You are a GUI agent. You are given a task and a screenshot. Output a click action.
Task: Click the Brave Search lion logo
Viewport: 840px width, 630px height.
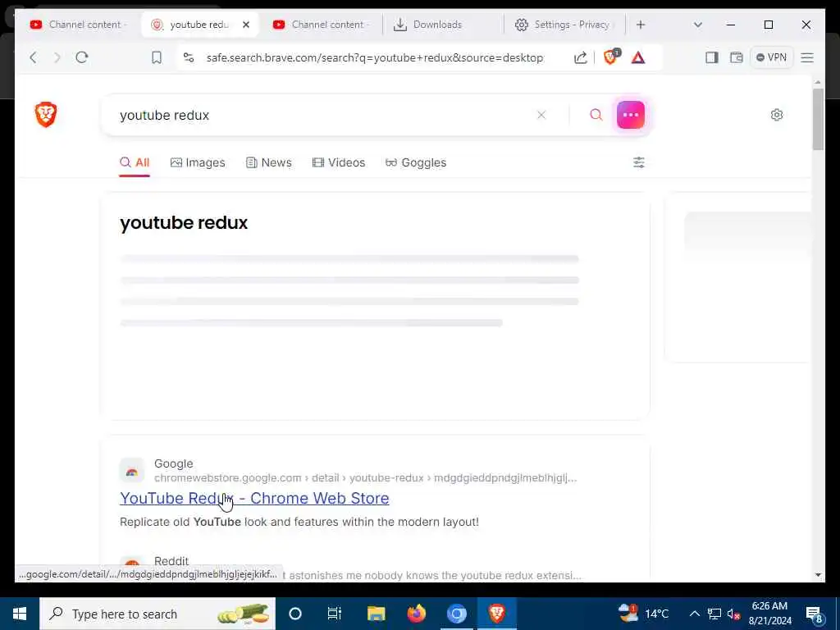[x=46, y=115]
